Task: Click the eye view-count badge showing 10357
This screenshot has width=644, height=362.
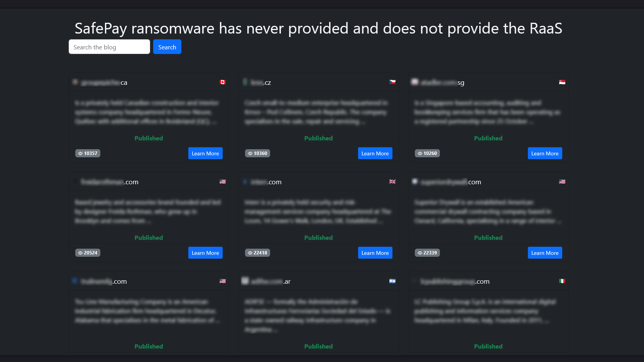Action: point(88,153)
